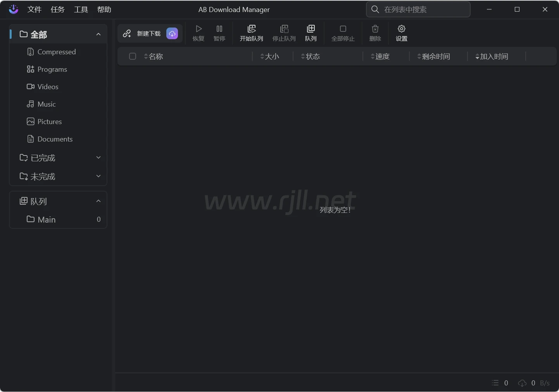Viewport: 559px width, 392px height.
Task: Collapse the 全部 category section
Action: pyautogui.click(x=98, y=35)
